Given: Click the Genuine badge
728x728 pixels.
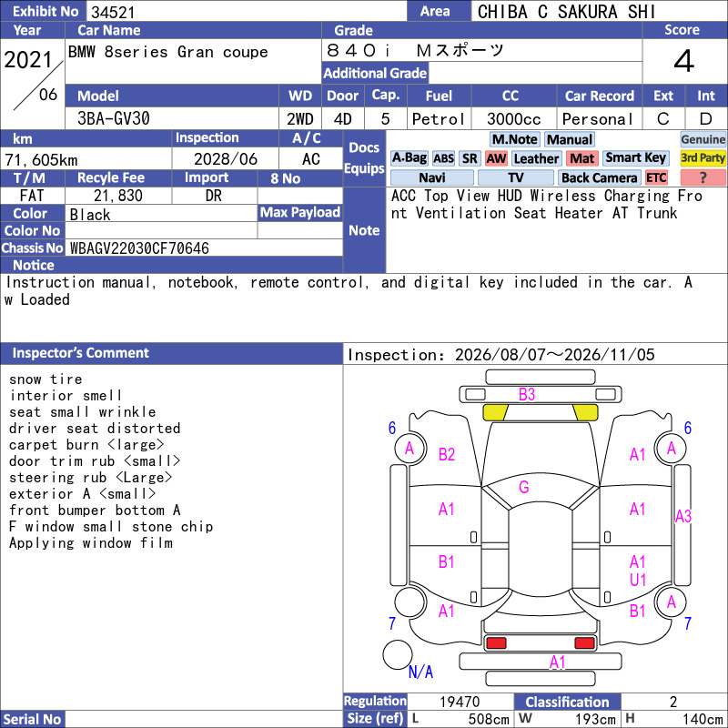Looking at the screenshot, I should pyautogui.click(x=703, y=139).
